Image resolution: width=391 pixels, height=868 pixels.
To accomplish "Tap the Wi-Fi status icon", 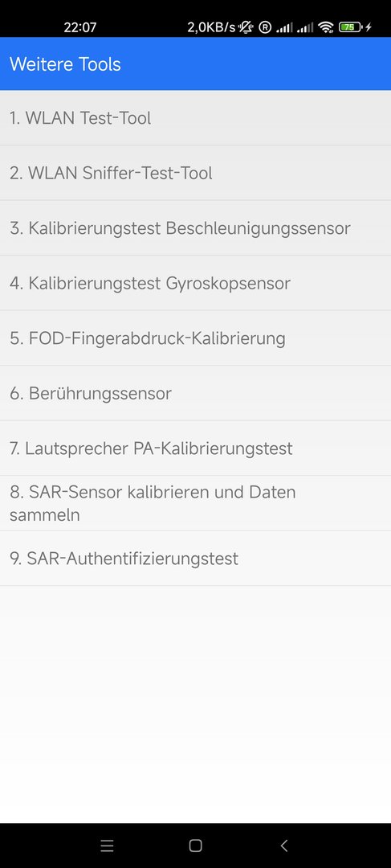I will point(326,27).
